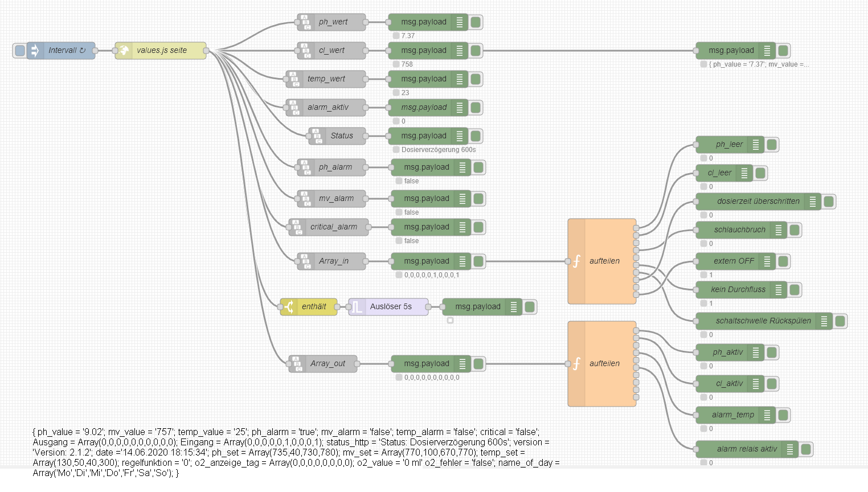Screen dimensions: 868x492
Task: Click the Intervall inject arrow icon
Action: [34, 51]
